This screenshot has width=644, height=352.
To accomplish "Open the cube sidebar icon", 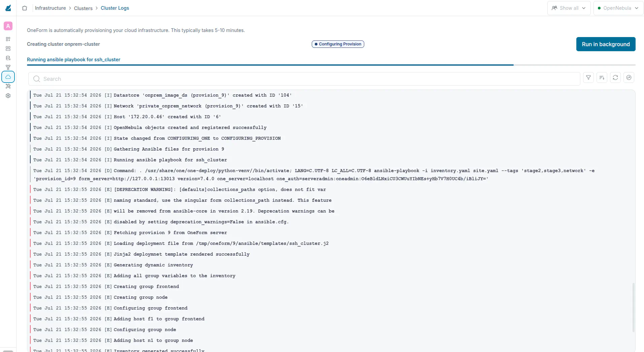I will click(8, 96).
